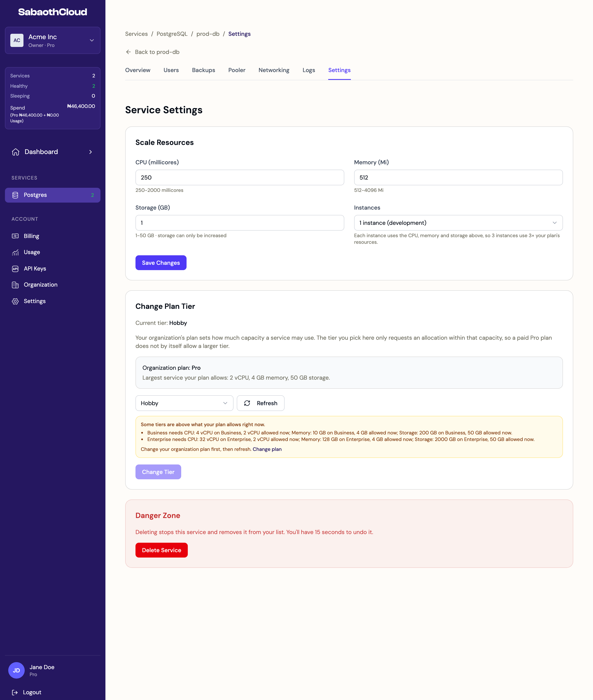Open the API Keys menu item
593x700 pixels.
[x=53, y=268]
